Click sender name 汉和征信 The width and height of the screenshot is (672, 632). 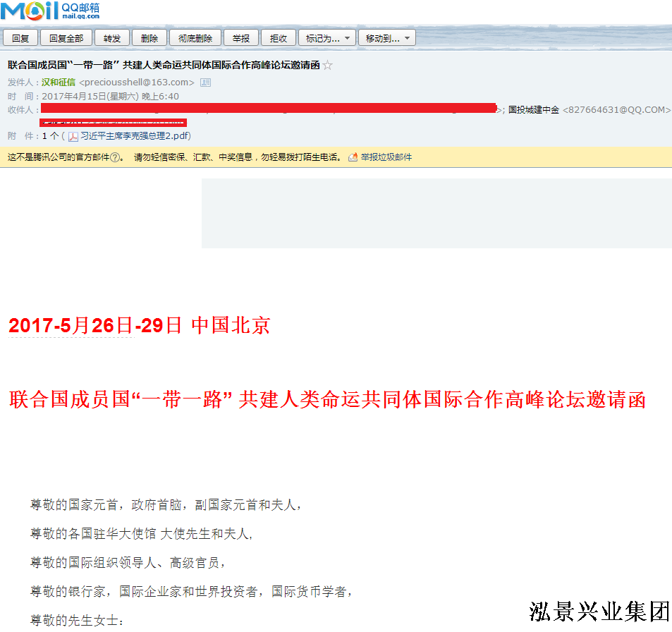click(x=59, y=83)
